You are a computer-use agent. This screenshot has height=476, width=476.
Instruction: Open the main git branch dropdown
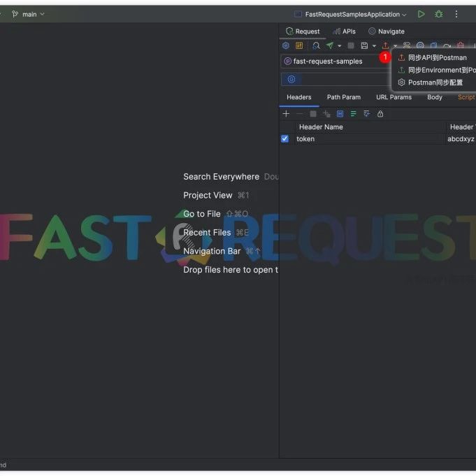pyautogui.click(x=28, y=14)
